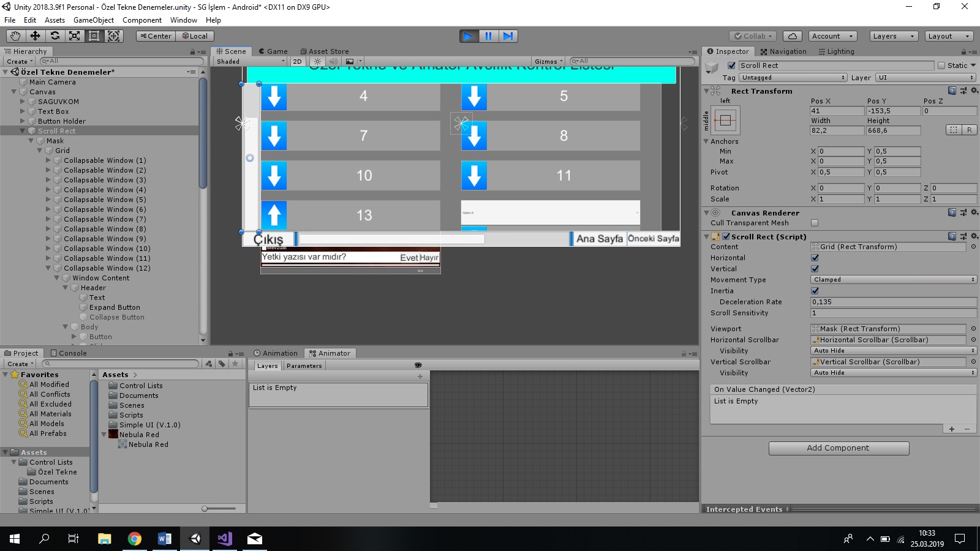Open Rect Transform anchor presets box
Viewport: 980px width, 551px height.
tap(725, 120)
